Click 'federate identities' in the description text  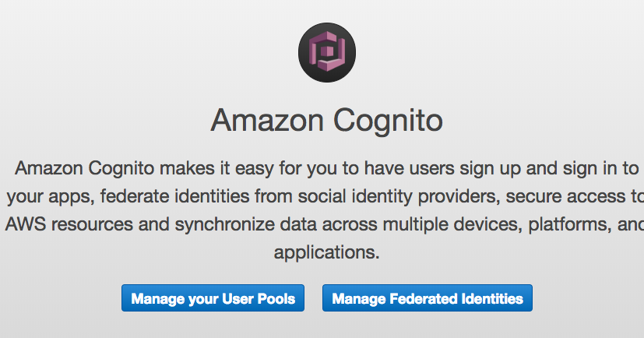175,196
